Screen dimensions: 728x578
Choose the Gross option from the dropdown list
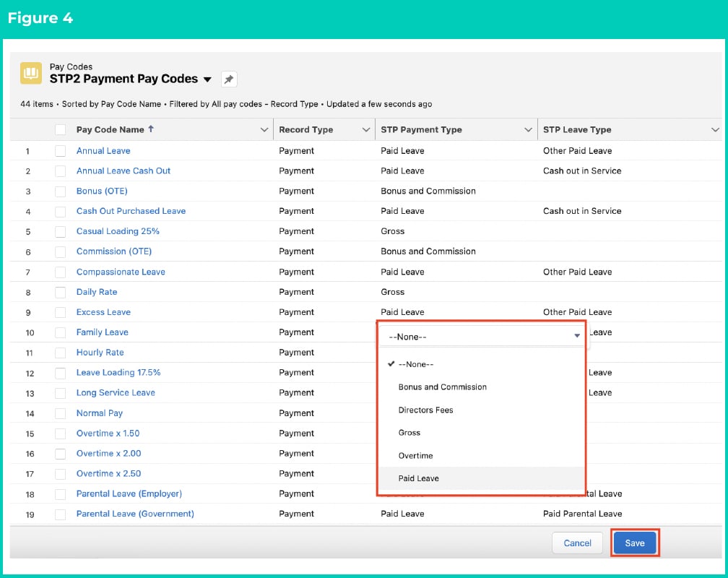click(x=482, y=433)
